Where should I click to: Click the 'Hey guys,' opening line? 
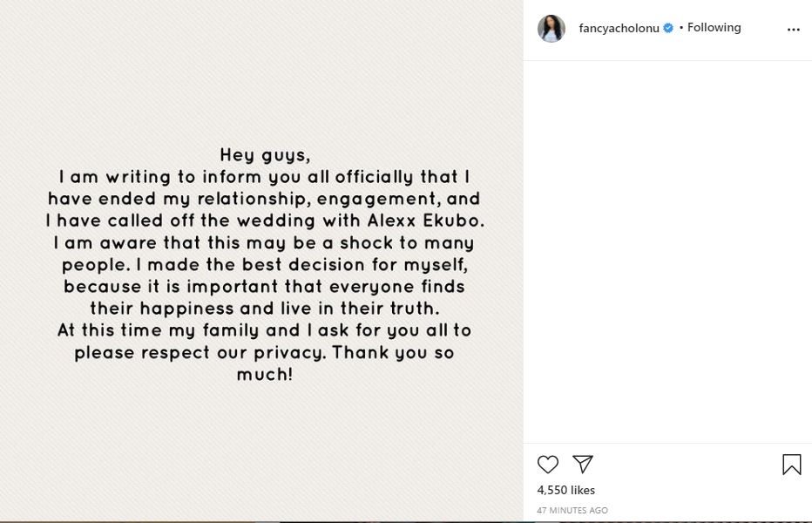(264, 155)
